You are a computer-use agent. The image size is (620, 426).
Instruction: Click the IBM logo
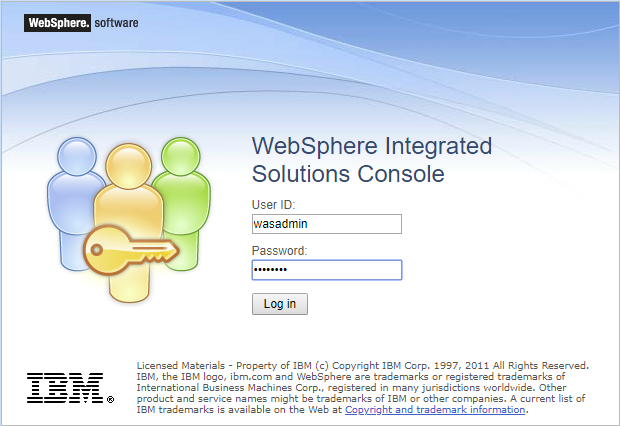point(70,388)
